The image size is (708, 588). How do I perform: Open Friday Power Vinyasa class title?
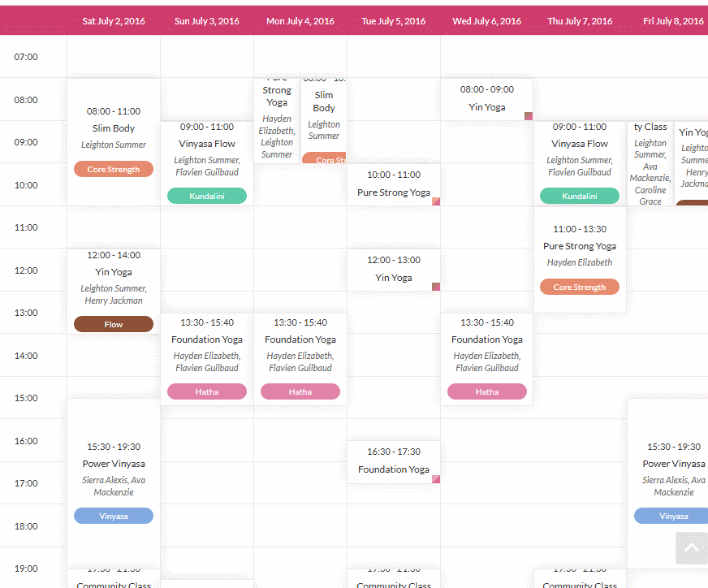tap(674, 464)
